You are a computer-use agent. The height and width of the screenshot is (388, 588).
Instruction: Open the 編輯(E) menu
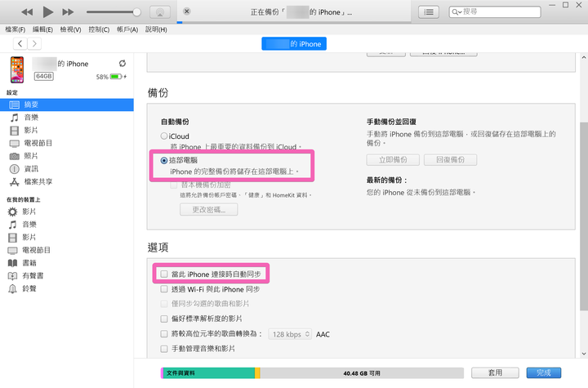tap(42, 29)
